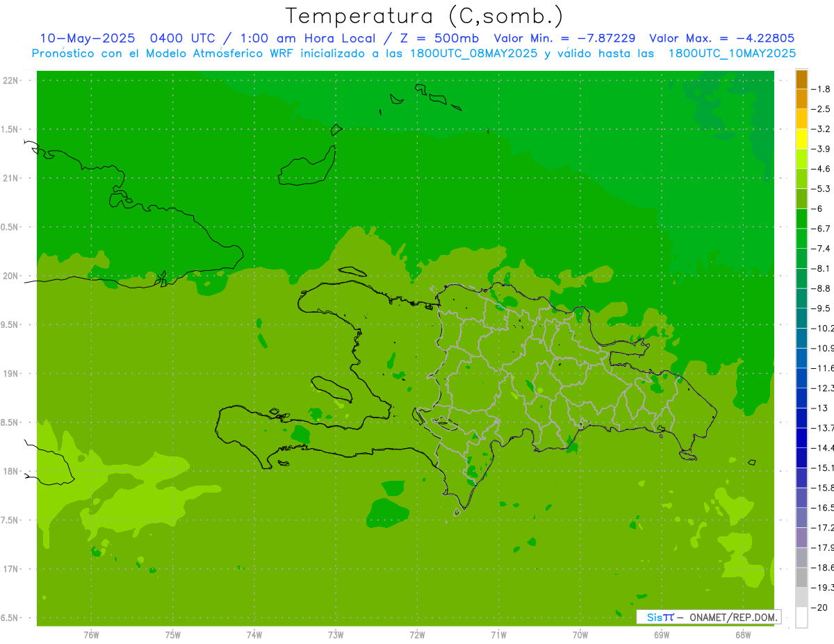Click "Modelo Atmosferico WRF" in the subtitle
This screenshot has width=834, height=644.
pyautogui.click(x=218, y=53)
